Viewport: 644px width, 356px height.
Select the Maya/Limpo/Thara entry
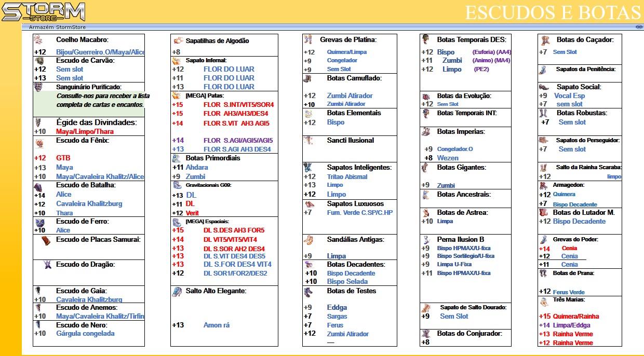point(85,131)
